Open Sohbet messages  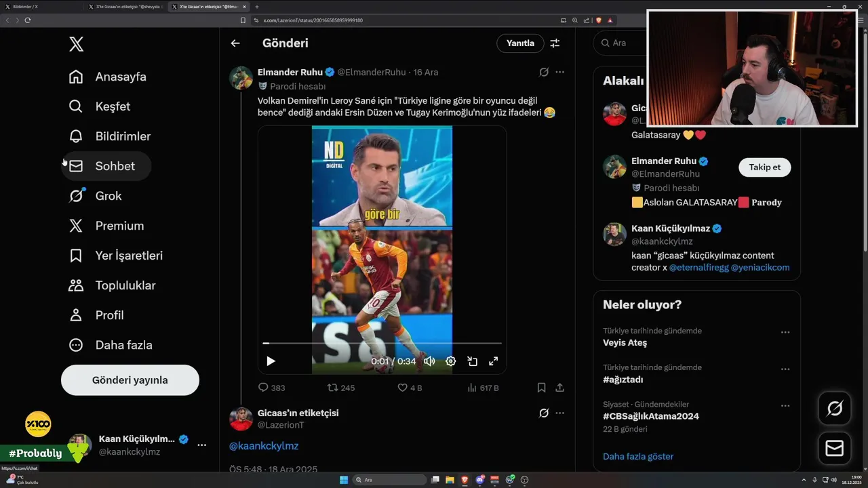click(x=106, y=166)
